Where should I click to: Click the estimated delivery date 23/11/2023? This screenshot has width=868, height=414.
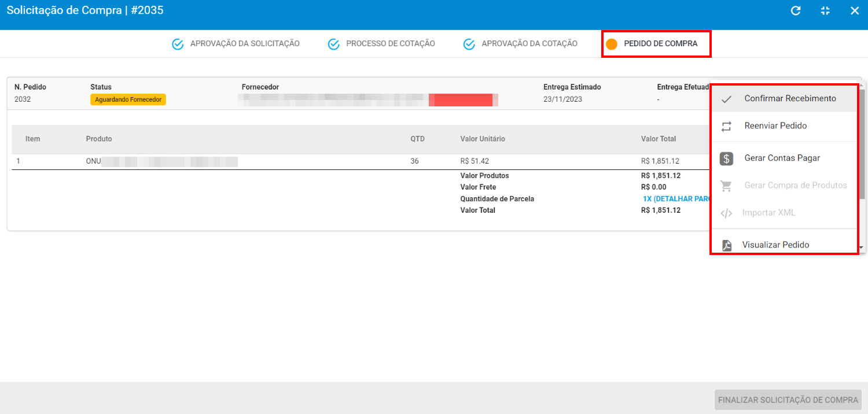tap(562, 99)
